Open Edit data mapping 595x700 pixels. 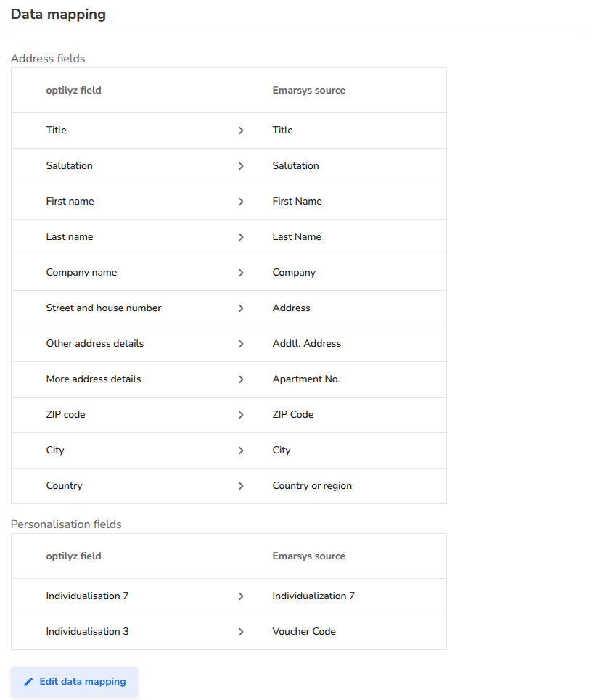[74, 682]
